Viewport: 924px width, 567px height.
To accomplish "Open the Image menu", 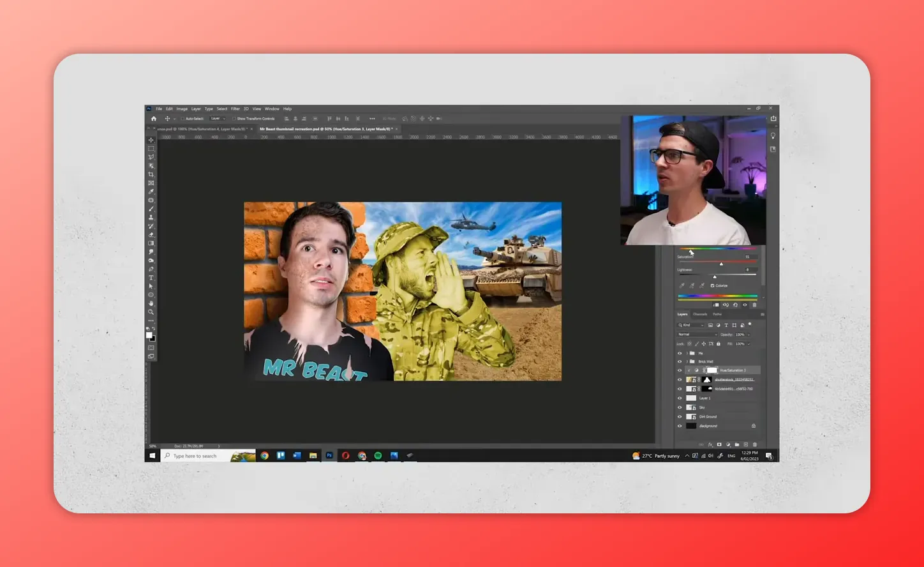I will (x=182, y=109).
